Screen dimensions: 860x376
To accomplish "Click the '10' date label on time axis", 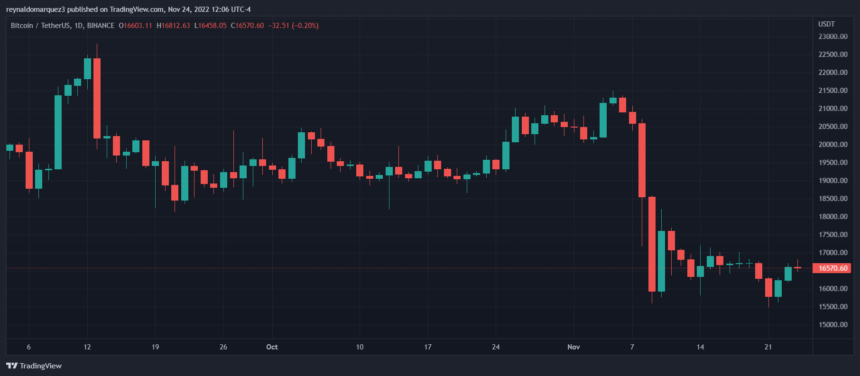I will coord(359,347).
